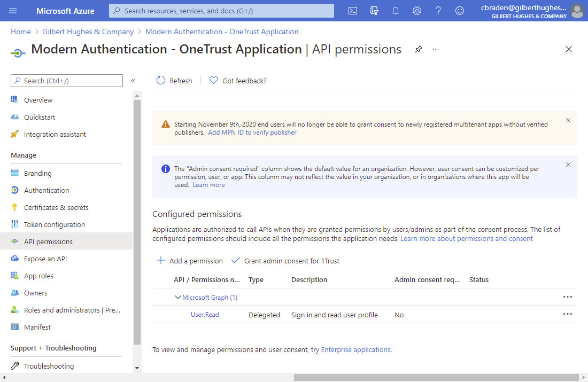Image resolution: width=588 pixels, height=382 pixels.
Task: Click the Admin consent req... column header
Action: click(x=427, y=279)
